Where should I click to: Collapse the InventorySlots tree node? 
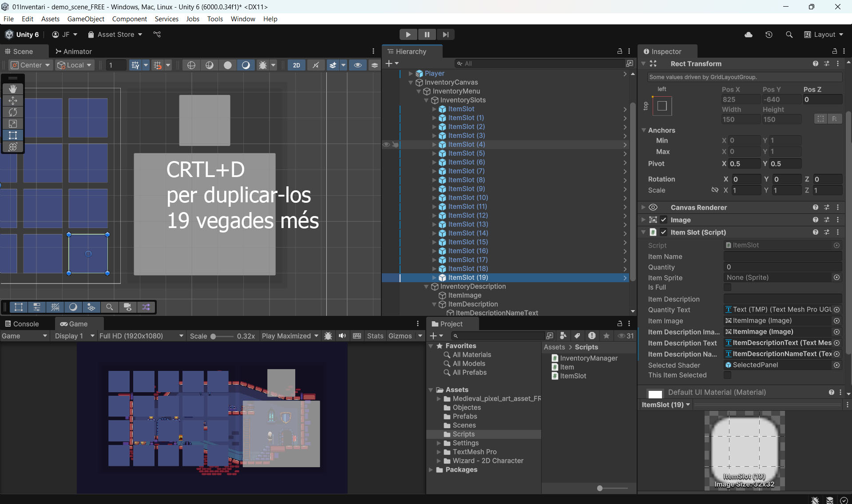pyautogui.click(x=426, y=100)
